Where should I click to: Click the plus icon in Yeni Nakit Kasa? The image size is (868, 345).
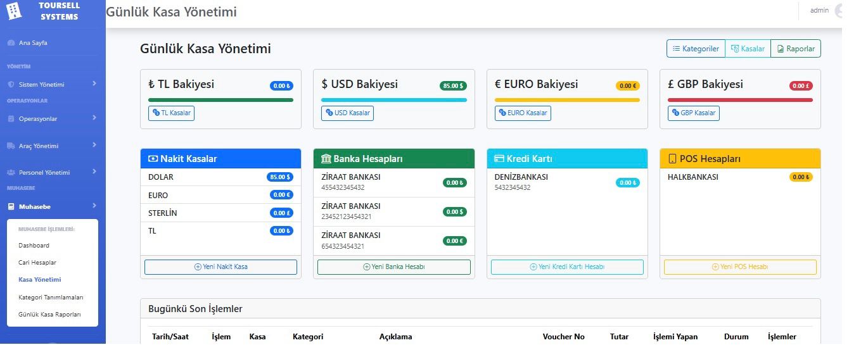(198, 267)
